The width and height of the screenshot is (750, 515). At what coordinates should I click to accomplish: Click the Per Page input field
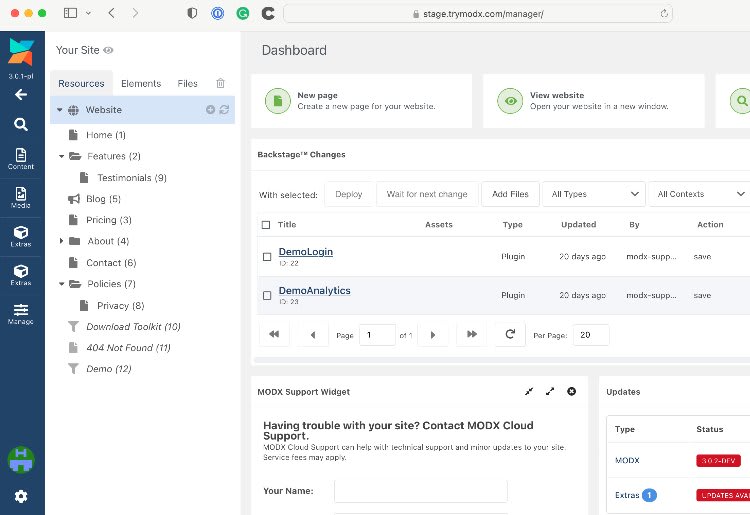pos(591,335)
